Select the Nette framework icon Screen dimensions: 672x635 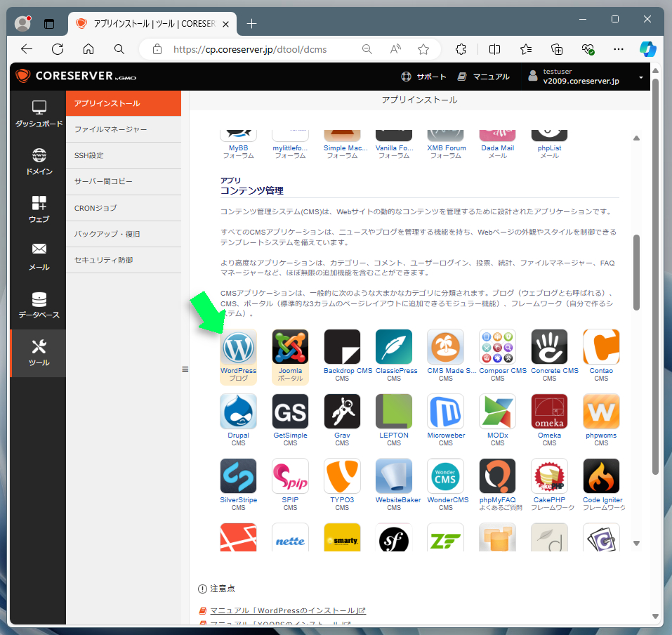coord(290,537)
